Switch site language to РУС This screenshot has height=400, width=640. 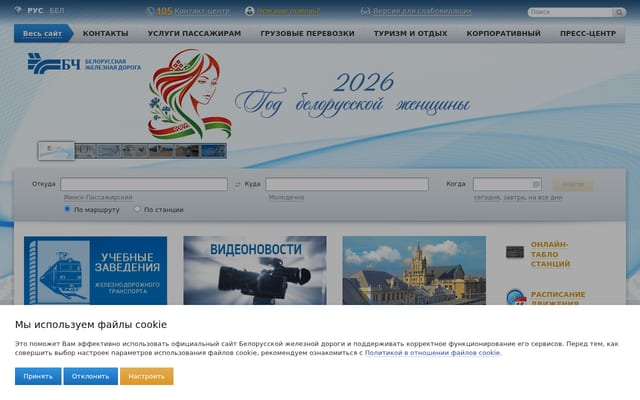35,11
